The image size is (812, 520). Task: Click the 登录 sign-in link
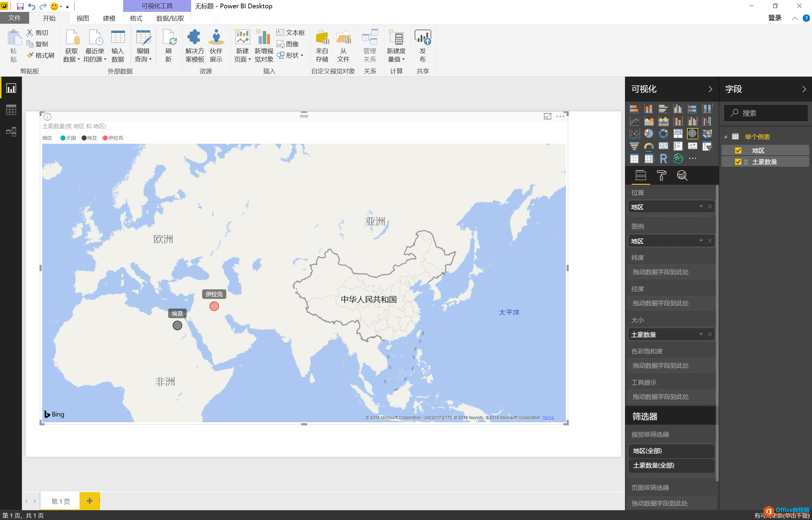click(775, 18)
